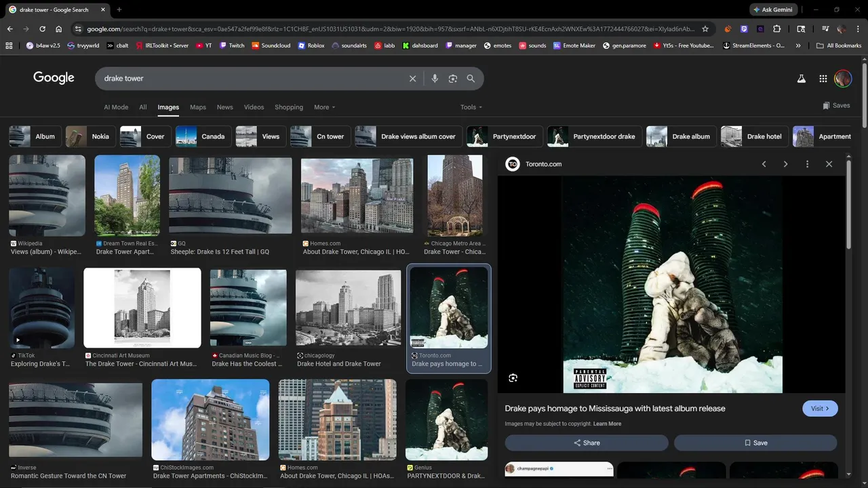Viewport: 868px width, 488px height.
Task: Click the preview panel's scrollbar
Action: click(848, 203)
